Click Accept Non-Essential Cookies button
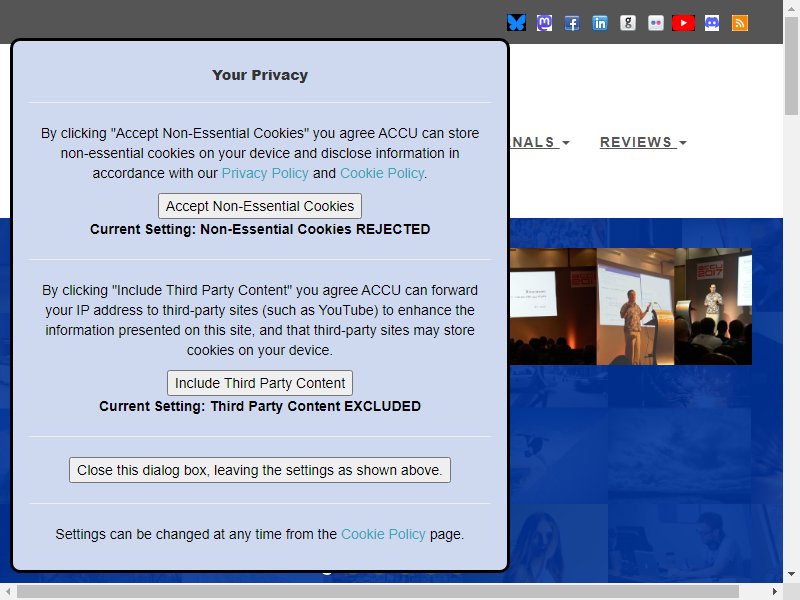 pos(260,206)
